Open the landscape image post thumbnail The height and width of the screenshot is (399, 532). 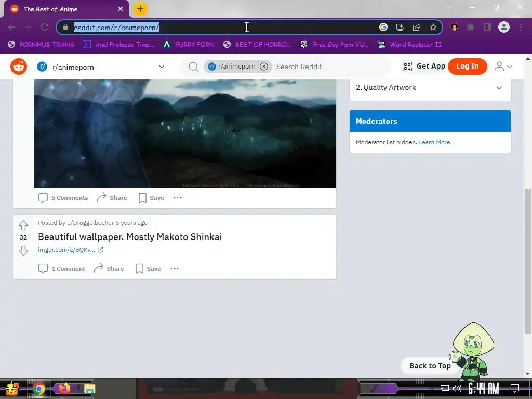185,134
